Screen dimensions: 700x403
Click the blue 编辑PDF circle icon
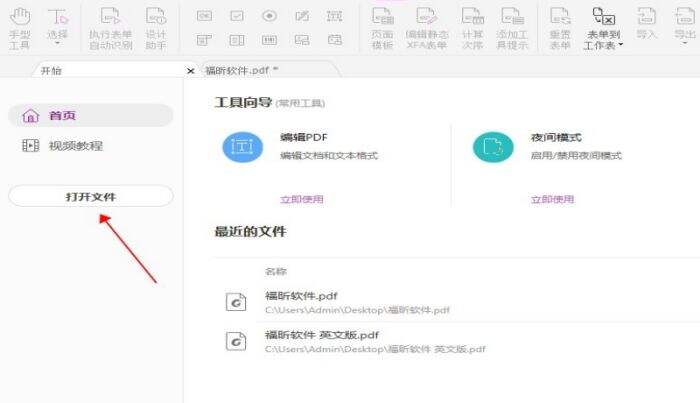click(x=242, y=147)
